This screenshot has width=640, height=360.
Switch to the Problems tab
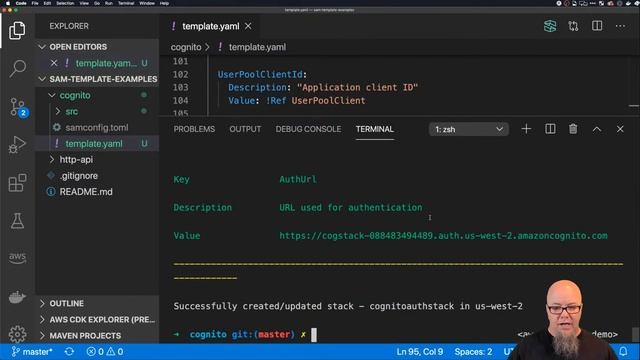pyautogui.click(x=194, y=129)
